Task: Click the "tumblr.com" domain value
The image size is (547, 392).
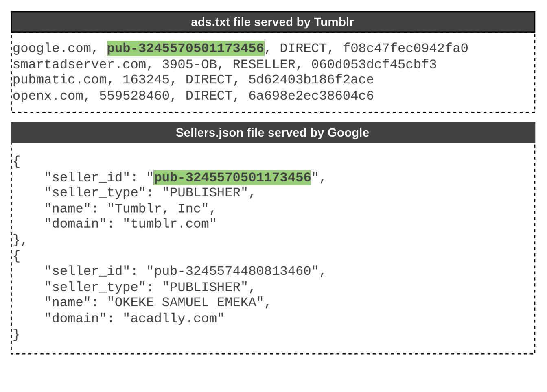Action: [170, 224]
